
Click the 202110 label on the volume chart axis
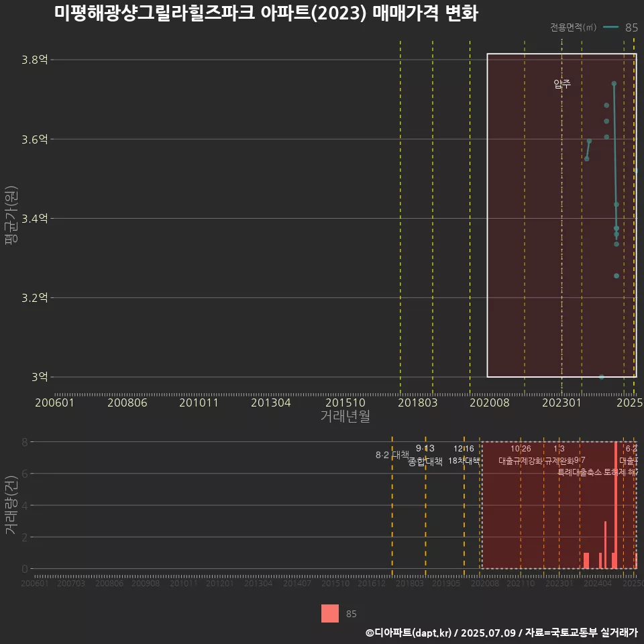521,583
